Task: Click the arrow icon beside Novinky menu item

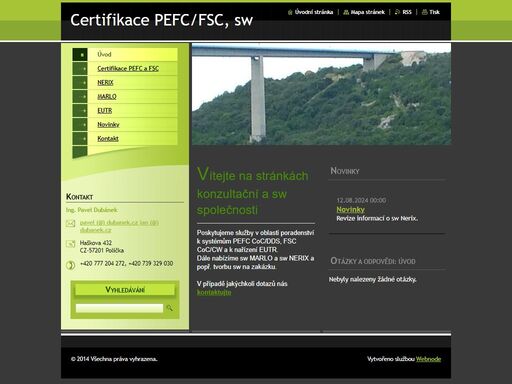Action: (x=80, y=124)
